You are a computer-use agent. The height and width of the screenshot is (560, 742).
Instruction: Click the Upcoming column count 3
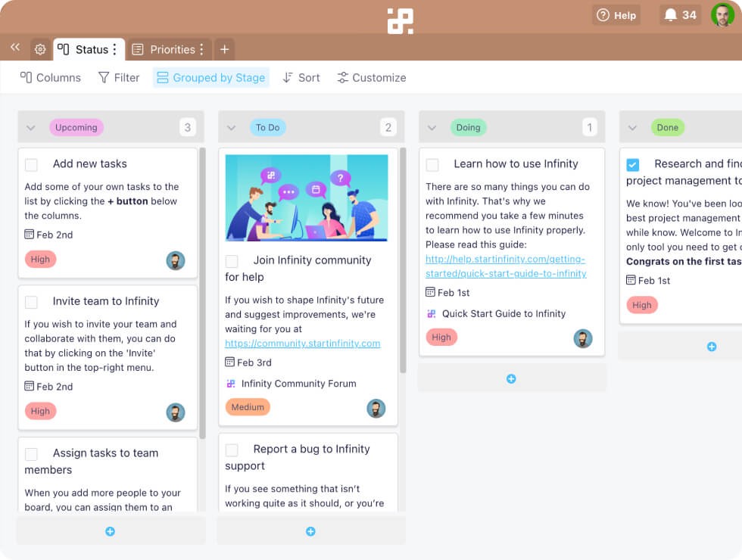[188, 127]
